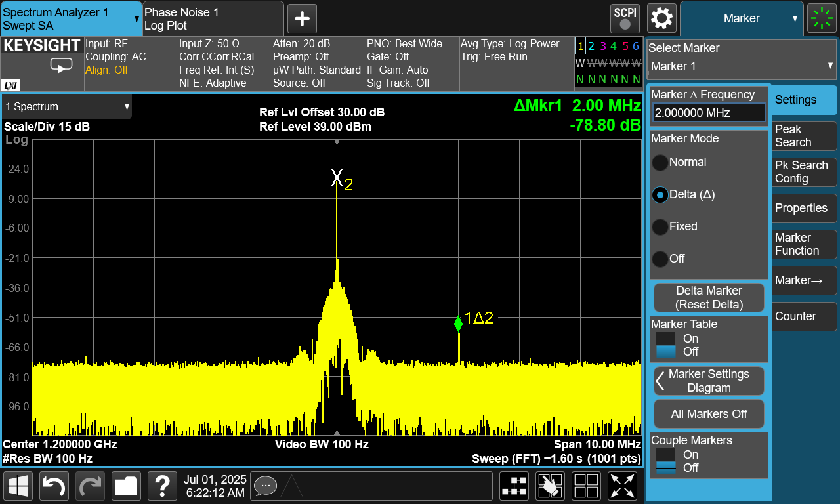Turn marker mode Off

point(660,259)
